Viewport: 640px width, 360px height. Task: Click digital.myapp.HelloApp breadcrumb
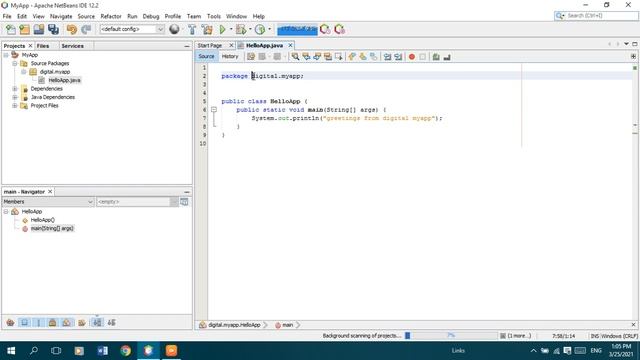click(x=234, y=325)
